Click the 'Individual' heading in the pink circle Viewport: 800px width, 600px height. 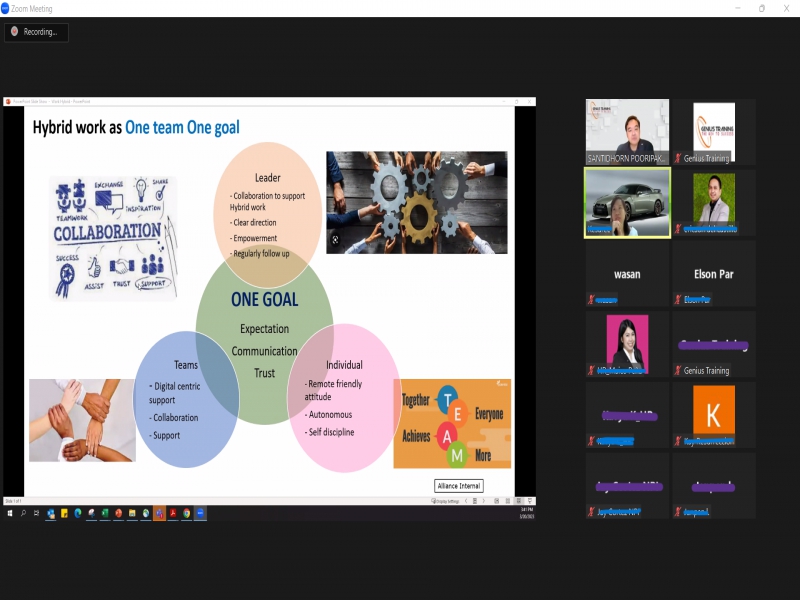(x=344, y=365)
